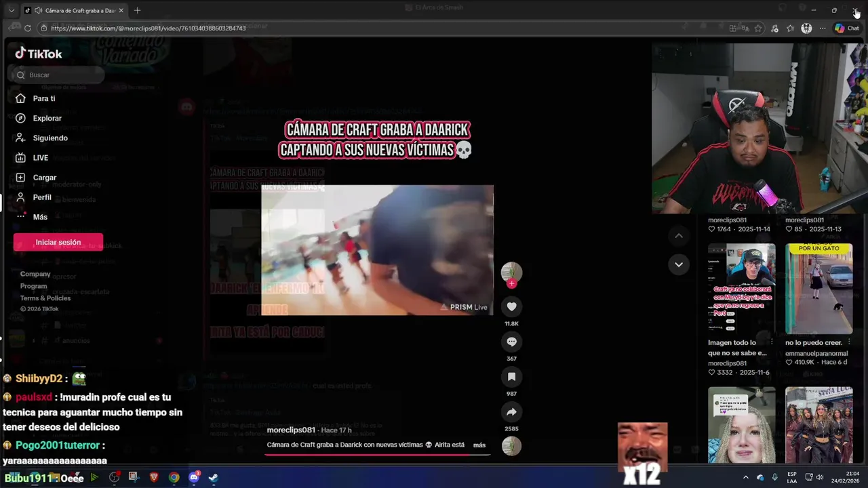This screenshot has height=488, width=868.
Task: Like the video with heart icon
Action: click(x=511, y=307)
